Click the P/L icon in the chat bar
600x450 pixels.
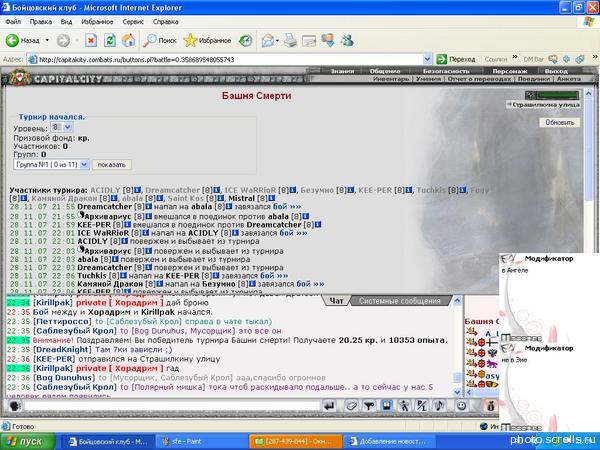pyautogui.click(x=422, y=406)
